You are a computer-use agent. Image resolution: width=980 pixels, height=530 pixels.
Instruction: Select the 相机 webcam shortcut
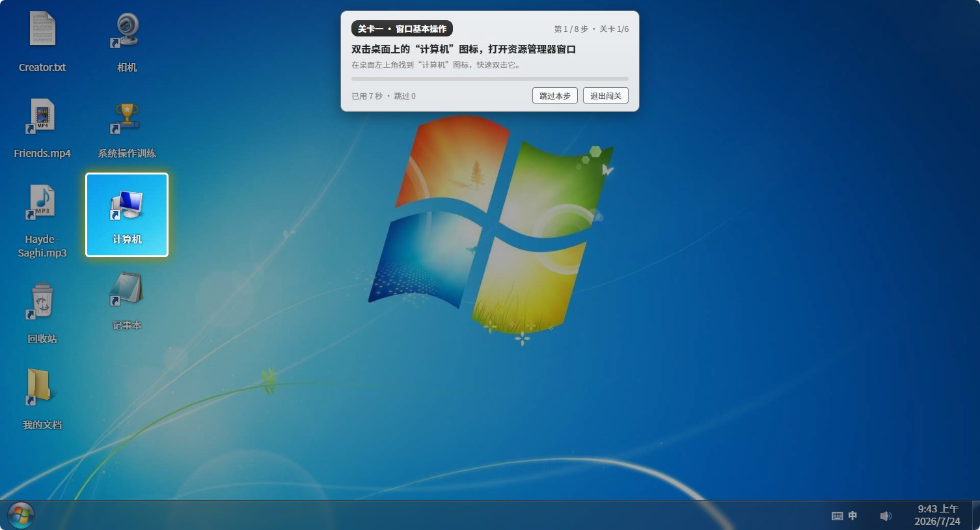(x=127, y=43)
